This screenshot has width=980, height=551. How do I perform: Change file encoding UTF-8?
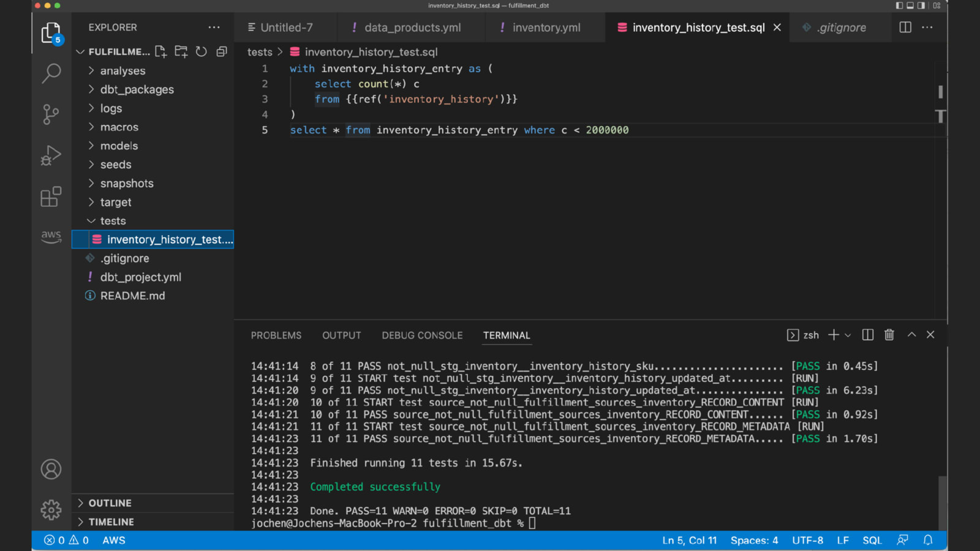(x=808, y=540)
